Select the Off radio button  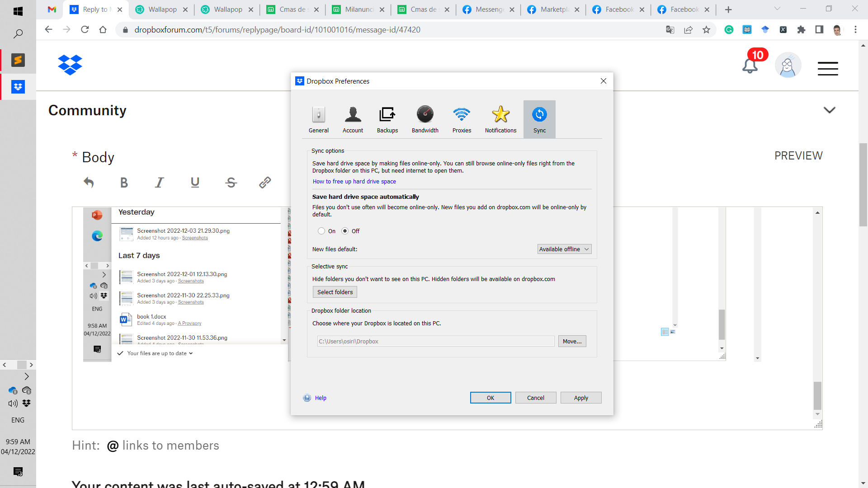point(345,231)
